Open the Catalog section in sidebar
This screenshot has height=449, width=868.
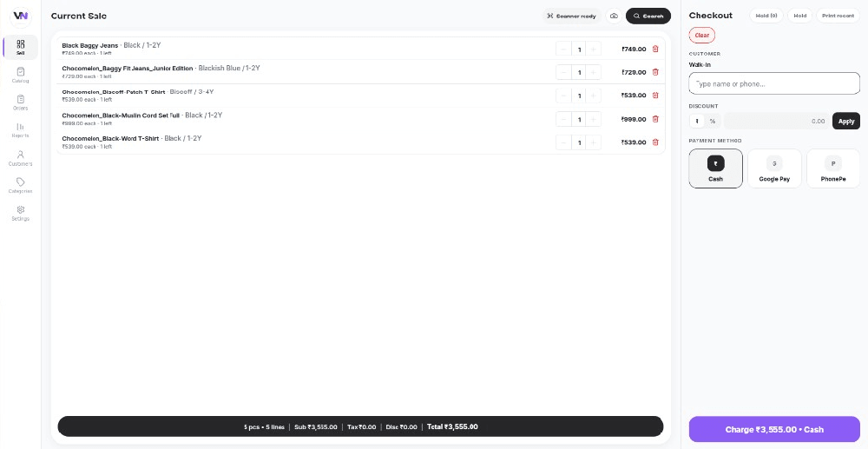coord(21,76)
